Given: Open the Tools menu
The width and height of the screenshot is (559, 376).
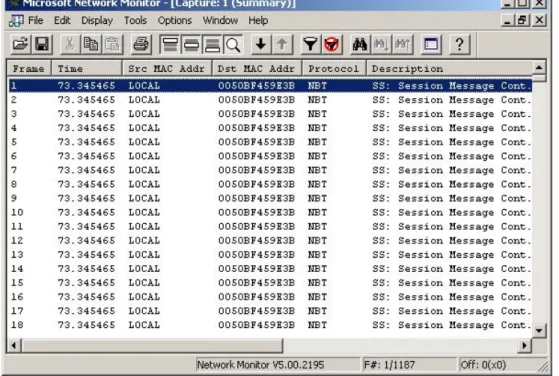Looking at the screenshot, I should (x=135, y=21).
